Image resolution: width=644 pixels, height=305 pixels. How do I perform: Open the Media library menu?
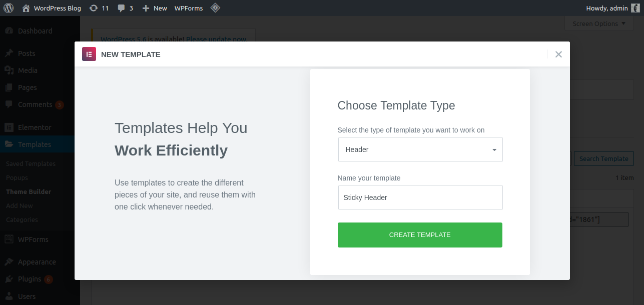tap(28, 70)
